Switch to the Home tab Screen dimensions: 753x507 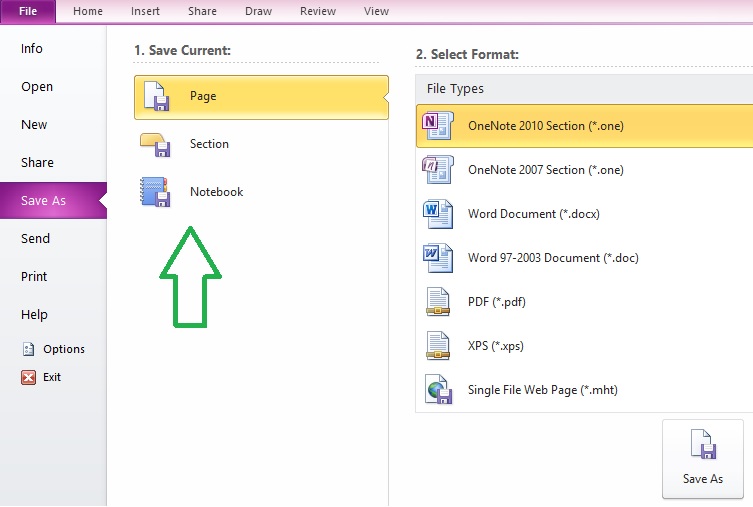pos(88,11)
